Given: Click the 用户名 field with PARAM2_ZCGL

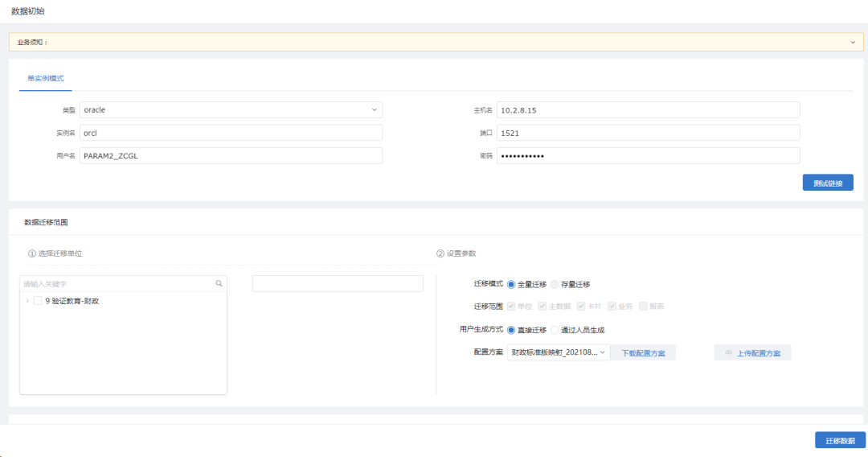Looking at the screenshot, I should click(231, 155).
